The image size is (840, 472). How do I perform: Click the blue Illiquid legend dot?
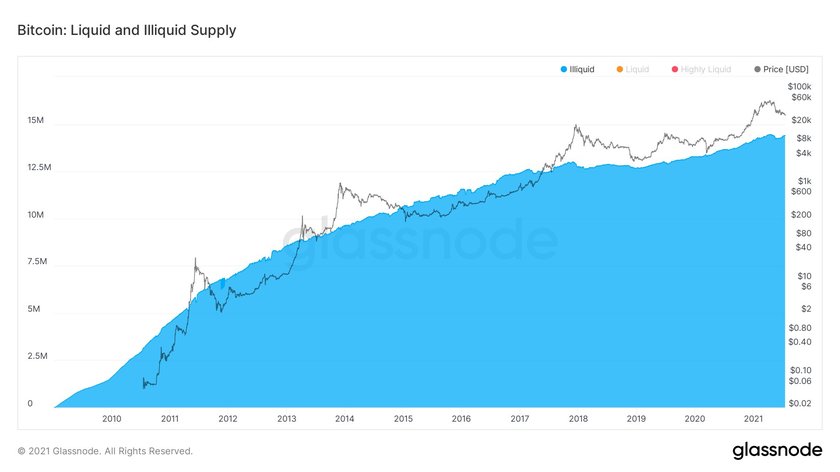(564, 69)
